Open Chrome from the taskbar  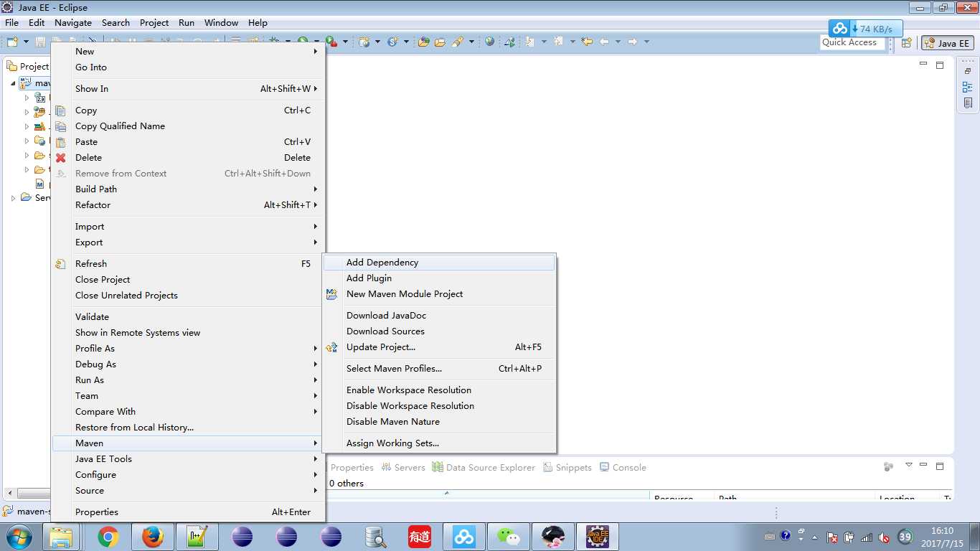pos(108,537)
